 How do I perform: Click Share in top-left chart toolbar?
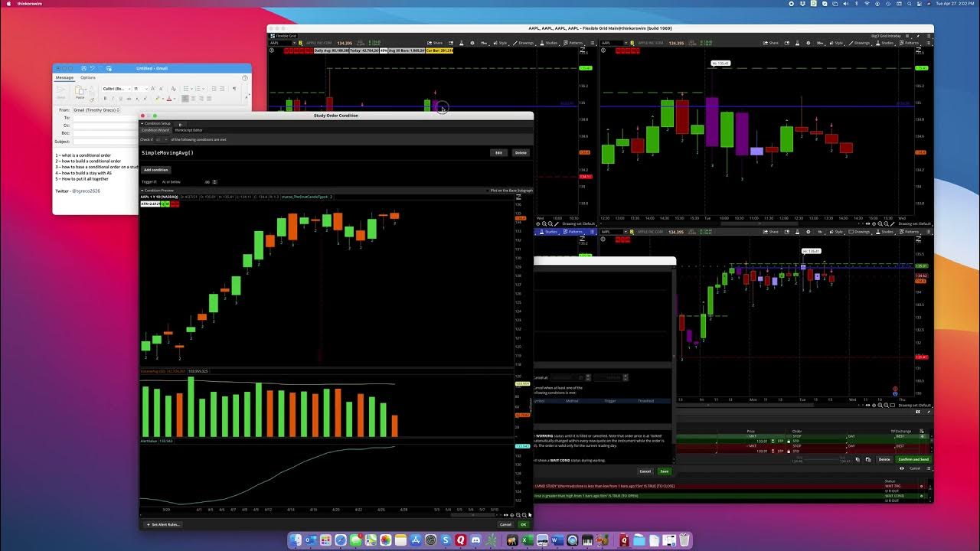(x=436, y=43)
